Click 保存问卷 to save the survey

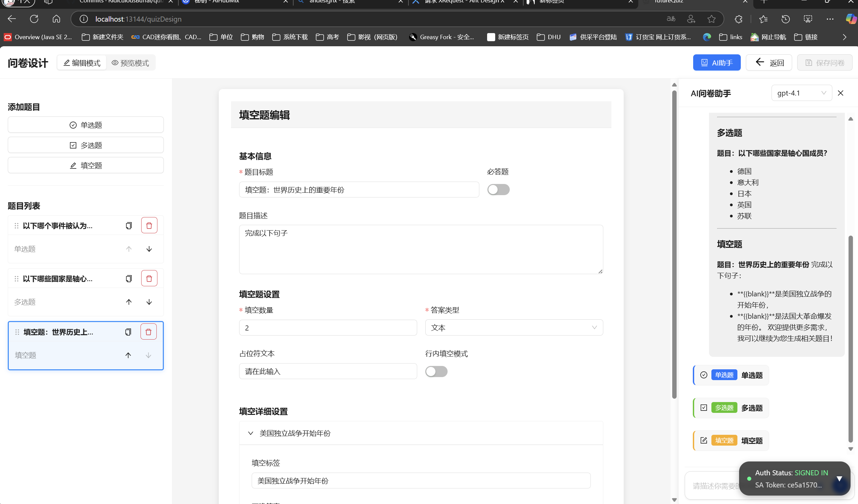(825, 62)
